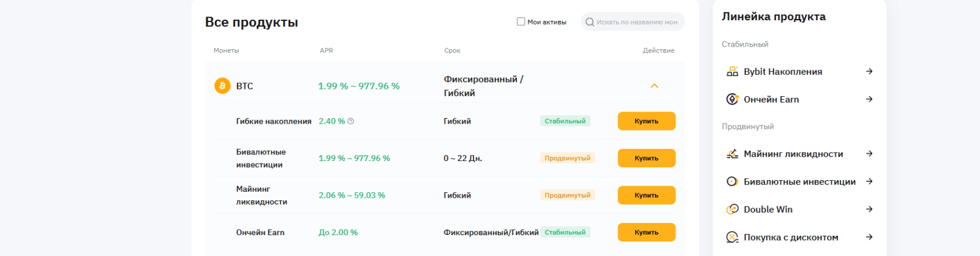Click the search magnifier icon

pos(589,22)
